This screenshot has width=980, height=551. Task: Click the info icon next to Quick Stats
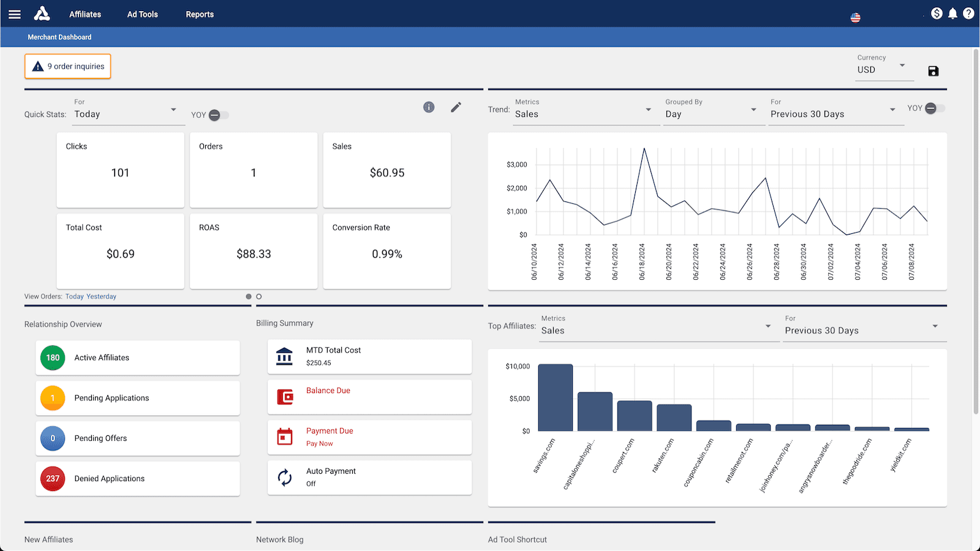[x=429, y=107]
